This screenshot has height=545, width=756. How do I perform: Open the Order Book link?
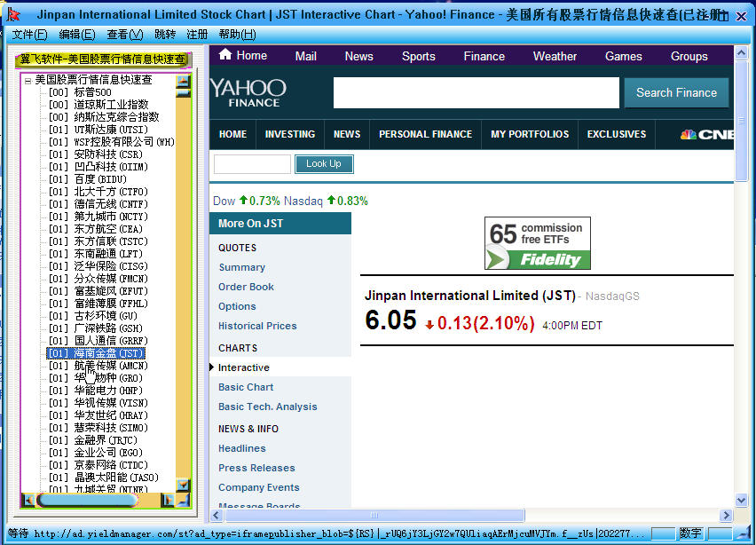tap(246, 287)
